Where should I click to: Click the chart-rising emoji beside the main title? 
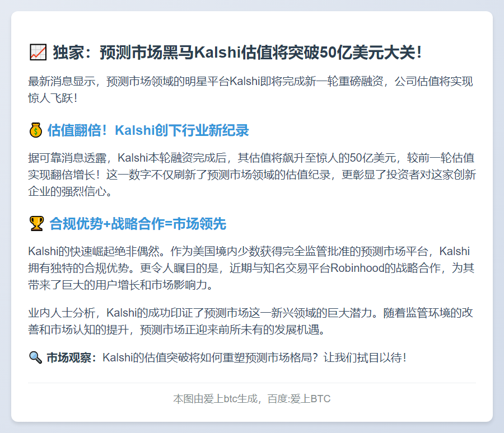click(38, 53)
